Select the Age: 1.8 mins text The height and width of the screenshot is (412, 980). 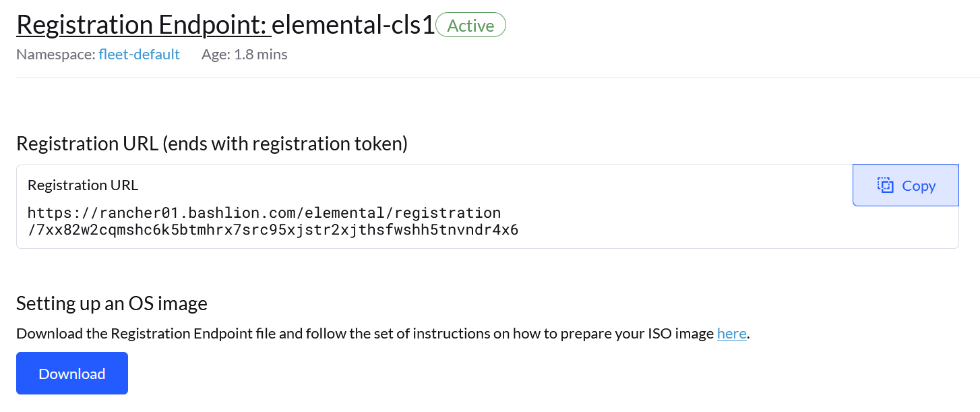244,55
